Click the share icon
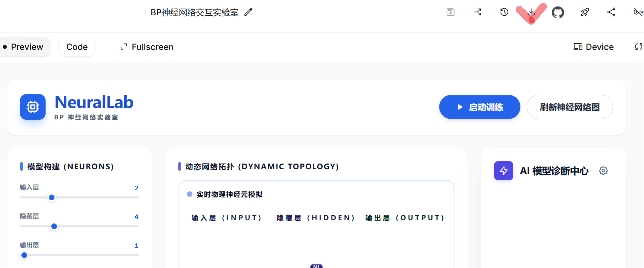The height and width of the screenshot is (268, 644). tap(611, 12)
